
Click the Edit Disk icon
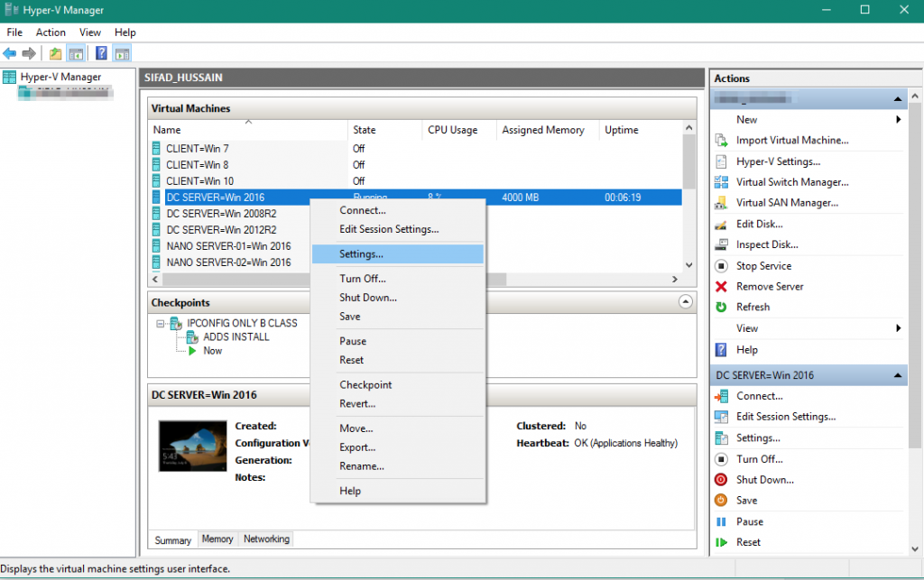pos(721,225)
